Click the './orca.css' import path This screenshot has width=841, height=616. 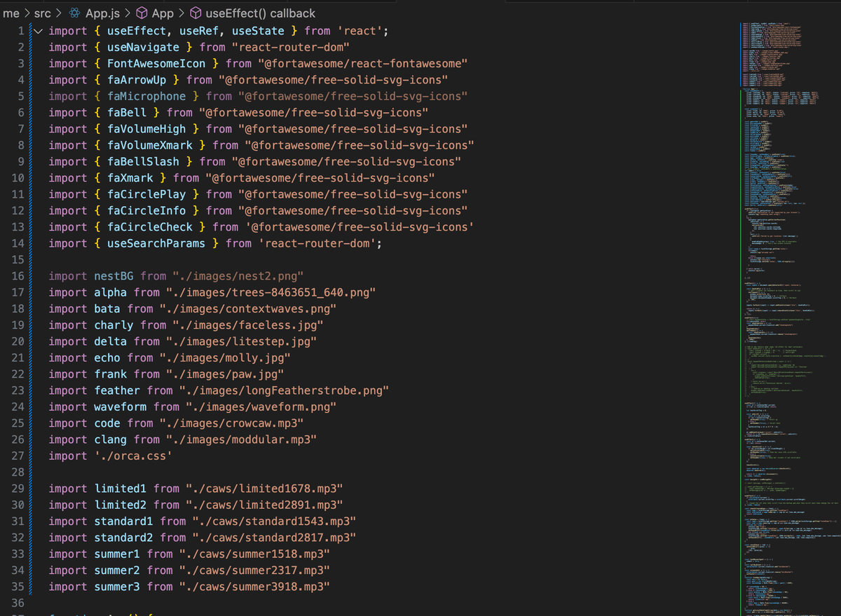[132, 456]
